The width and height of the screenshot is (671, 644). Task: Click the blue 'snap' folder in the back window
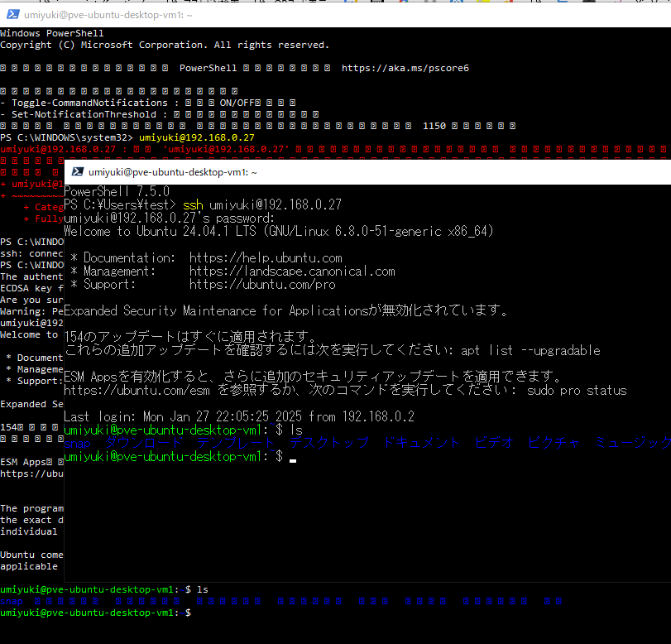[12, 602]
